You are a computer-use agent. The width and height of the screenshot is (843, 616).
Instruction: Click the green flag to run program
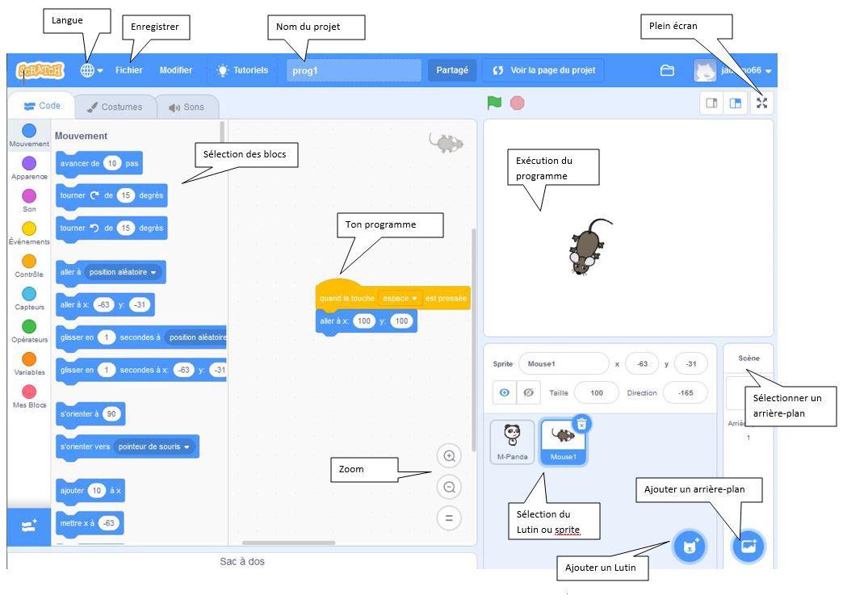(493, 103)
